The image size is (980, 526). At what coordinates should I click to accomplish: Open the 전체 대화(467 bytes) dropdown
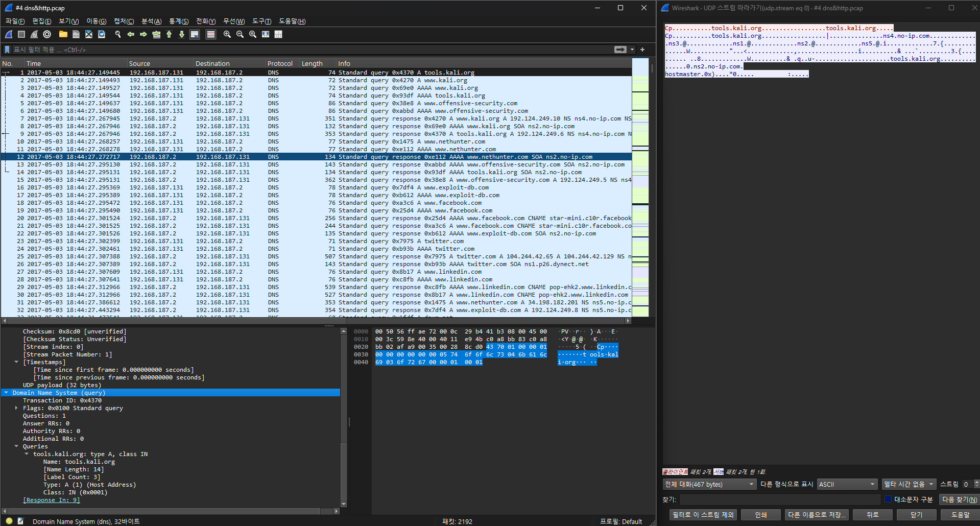(x=709, y=484)
